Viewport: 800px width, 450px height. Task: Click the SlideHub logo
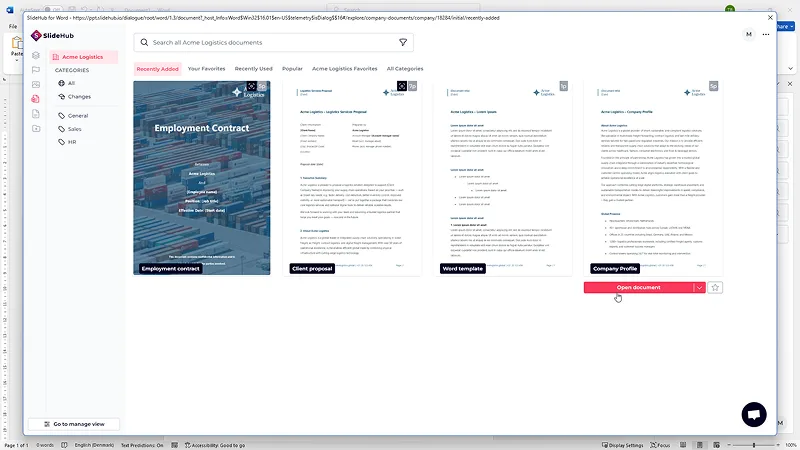coord(52,35)
